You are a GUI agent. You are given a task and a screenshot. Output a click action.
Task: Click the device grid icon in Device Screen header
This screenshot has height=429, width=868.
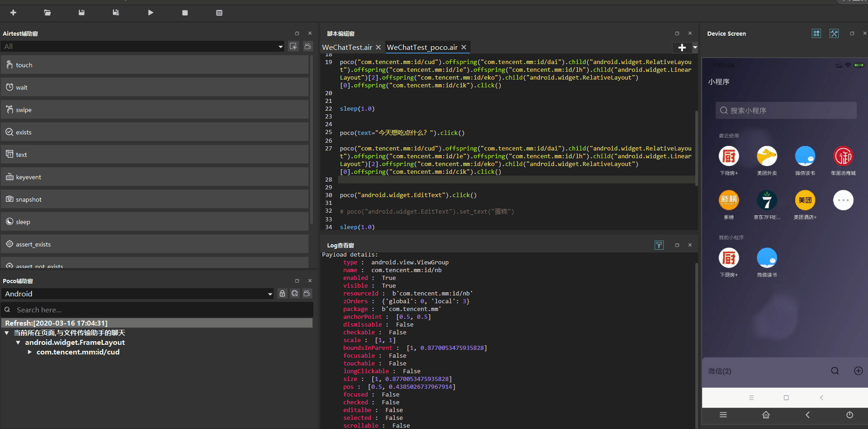816,33
